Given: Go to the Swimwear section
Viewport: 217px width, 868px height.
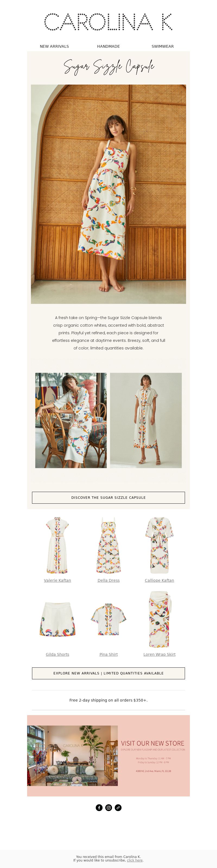Looking at the screenshot, I should [162, 47].
